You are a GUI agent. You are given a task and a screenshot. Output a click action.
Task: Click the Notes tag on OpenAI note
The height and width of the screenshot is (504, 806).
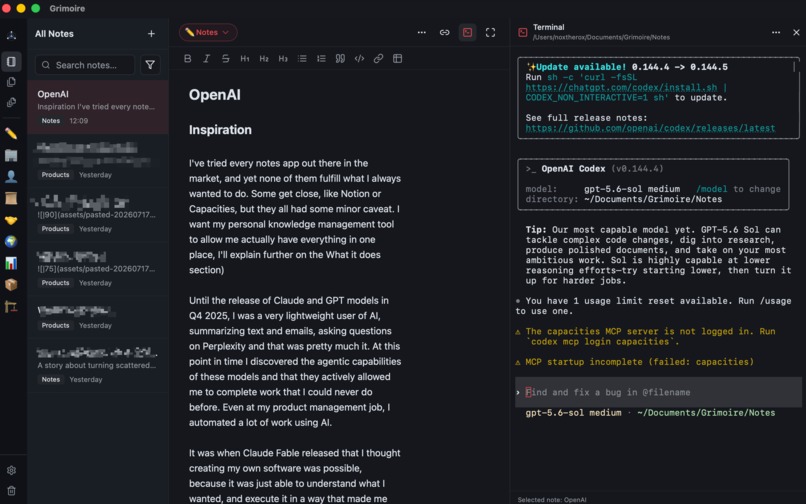[51, 121]
